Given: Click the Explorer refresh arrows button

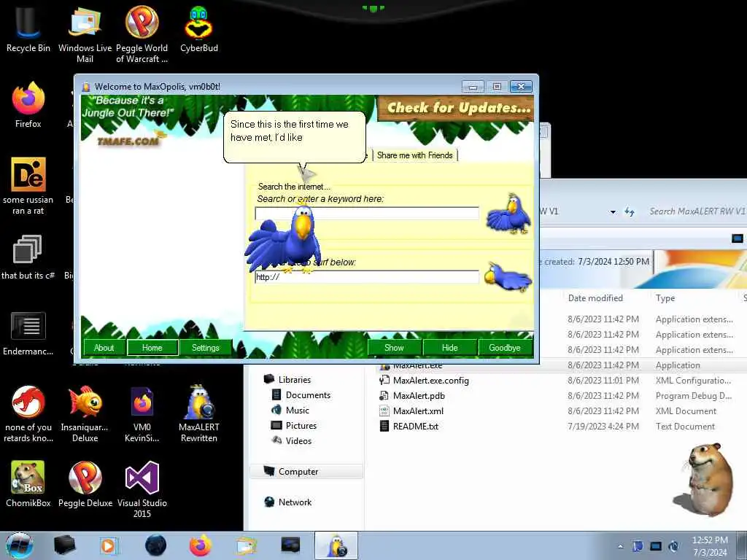Looking at the screenshot, I should (x=630, y=212).
